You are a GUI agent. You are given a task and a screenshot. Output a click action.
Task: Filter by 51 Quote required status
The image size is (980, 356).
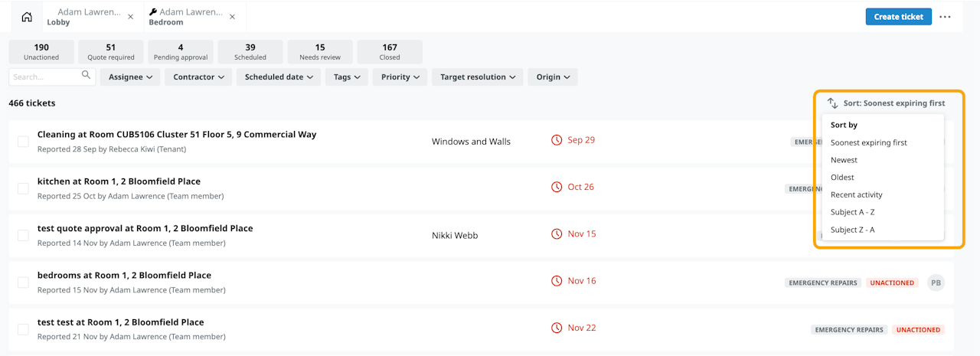pos(110,52)
